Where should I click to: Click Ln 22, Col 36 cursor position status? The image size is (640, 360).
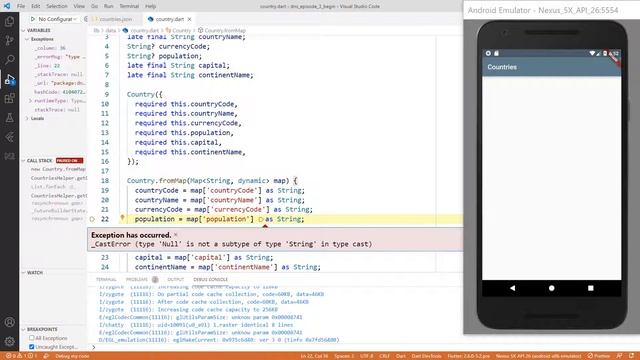pyautogui.click(x=314, y=356)
